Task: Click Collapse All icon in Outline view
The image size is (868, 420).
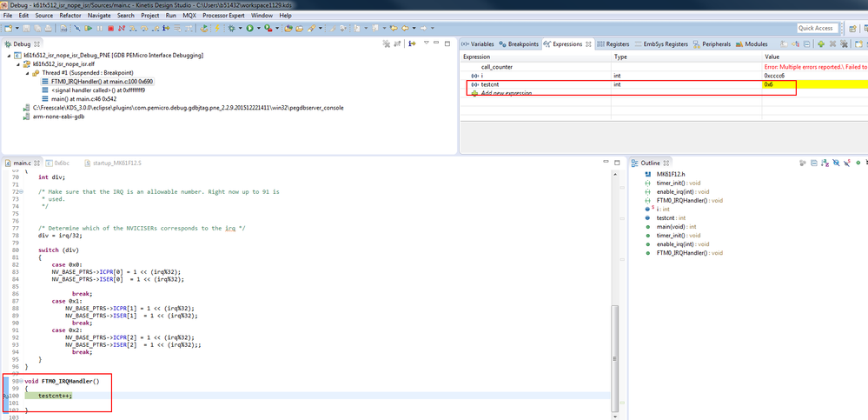Action: pos(814,163)
